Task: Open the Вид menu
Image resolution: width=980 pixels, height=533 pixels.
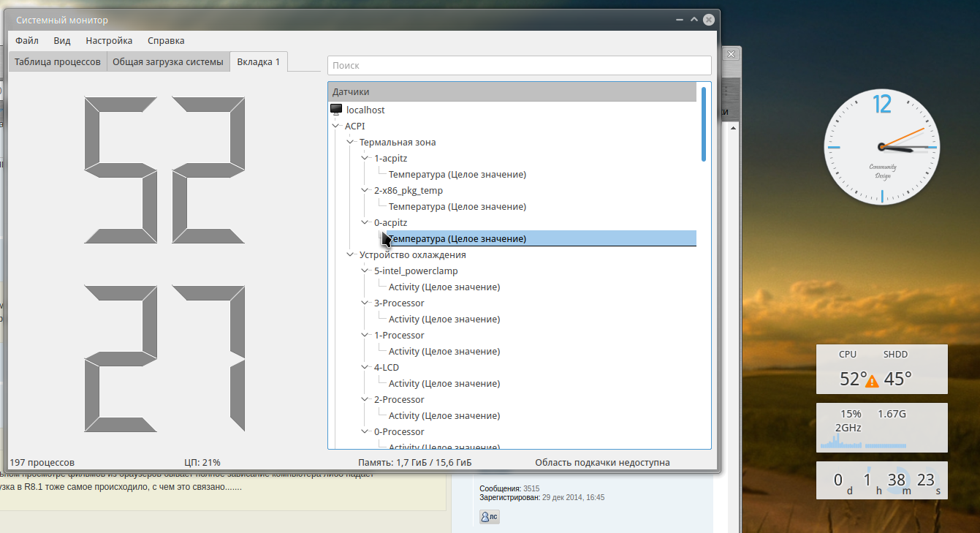Action: pos(62,41)
